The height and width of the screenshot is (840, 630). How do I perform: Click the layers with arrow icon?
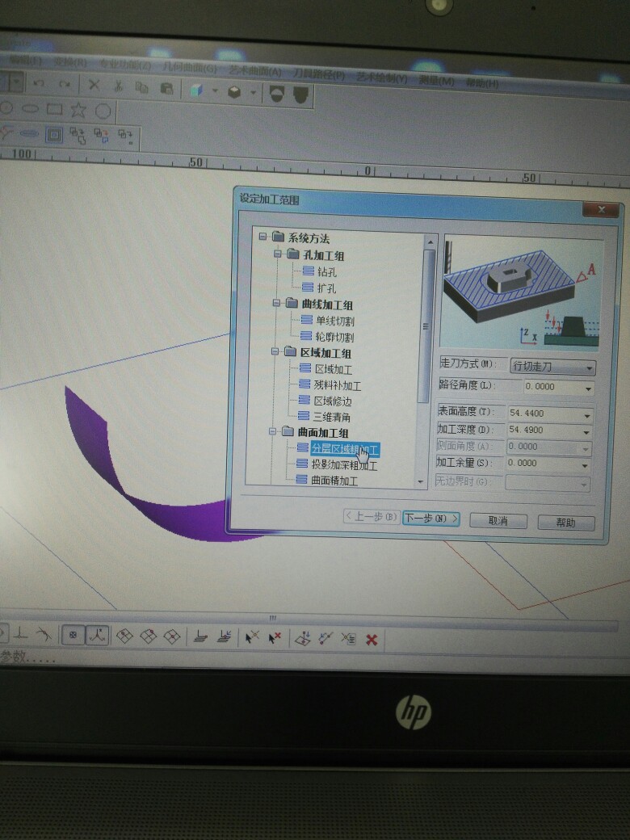pyautogui.click(x=224, y=637)
